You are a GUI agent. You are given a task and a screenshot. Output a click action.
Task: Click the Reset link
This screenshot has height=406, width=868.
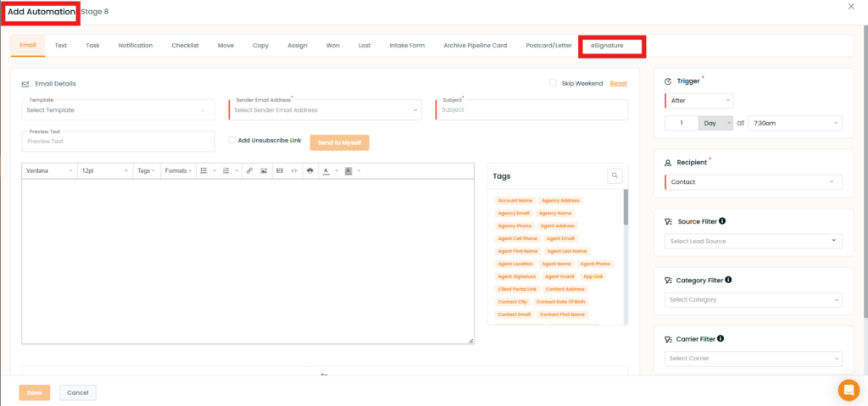[619, 83]
